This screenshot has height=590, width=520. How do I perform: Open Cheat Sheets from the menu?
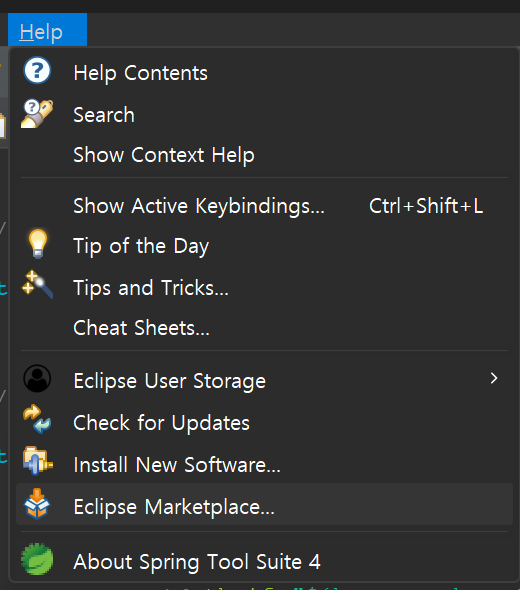pos(141,327)
